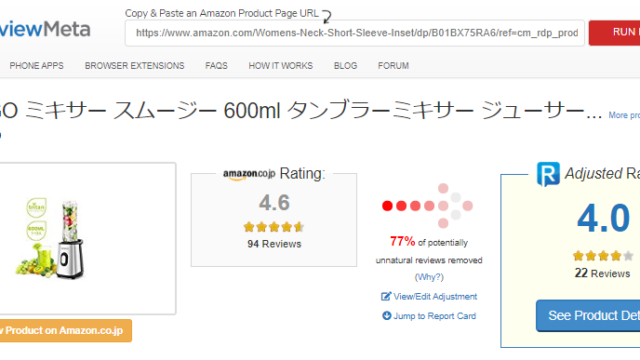
Task: Open How It Works page
Action: (280, 66)
